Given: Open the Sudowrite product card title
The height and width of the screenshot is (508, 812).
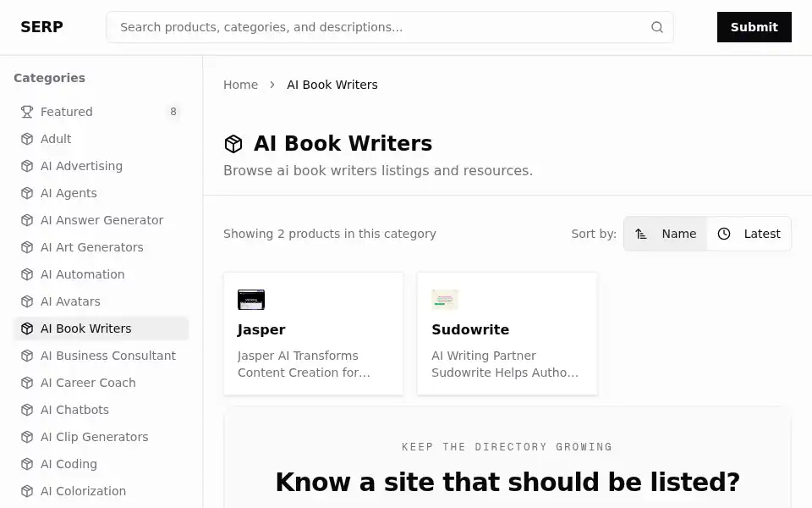Looking at the screenshot, I should point(470,329).
